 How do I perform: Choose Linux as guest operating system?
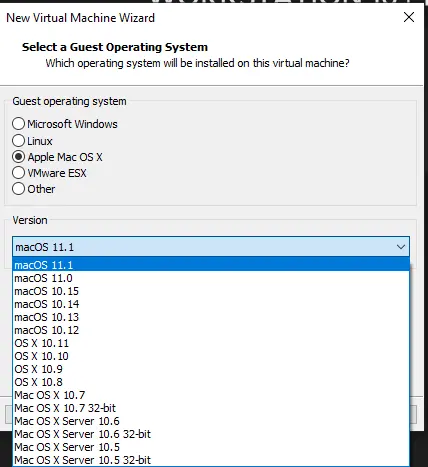coord(18,141)
